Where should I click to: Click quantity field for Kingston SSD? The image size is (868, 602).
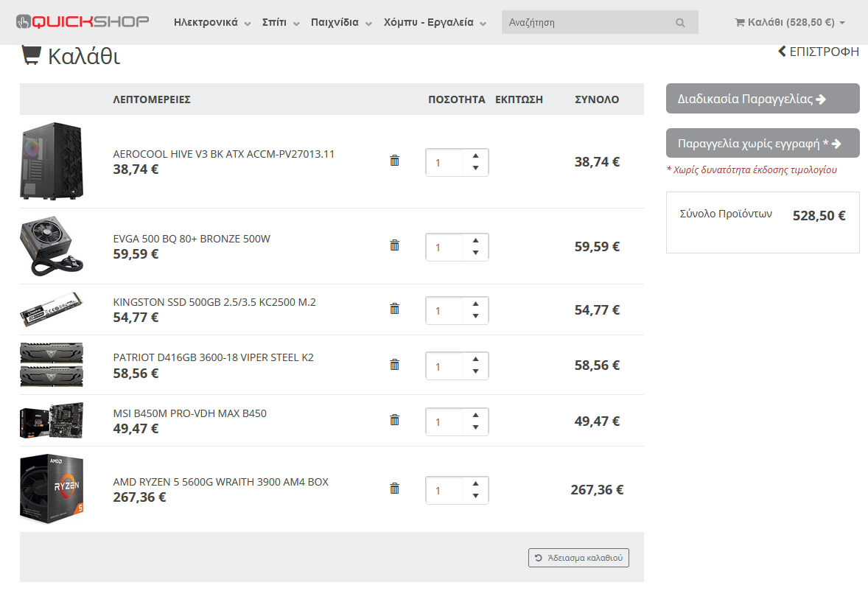coord(444,310)
